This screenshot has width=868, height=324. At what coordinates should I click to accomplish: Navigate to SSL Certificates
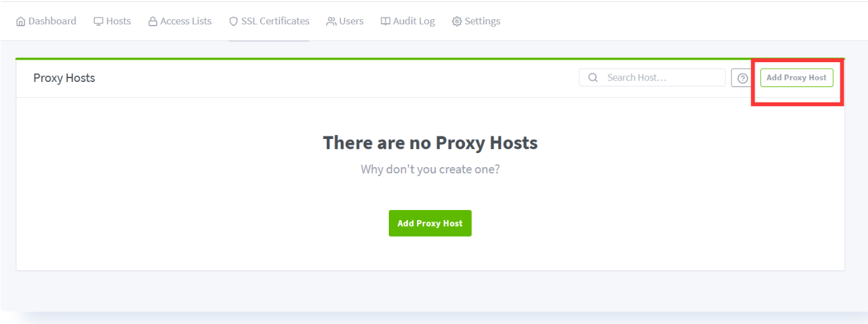pyautogui.click(x=275, y=21)
